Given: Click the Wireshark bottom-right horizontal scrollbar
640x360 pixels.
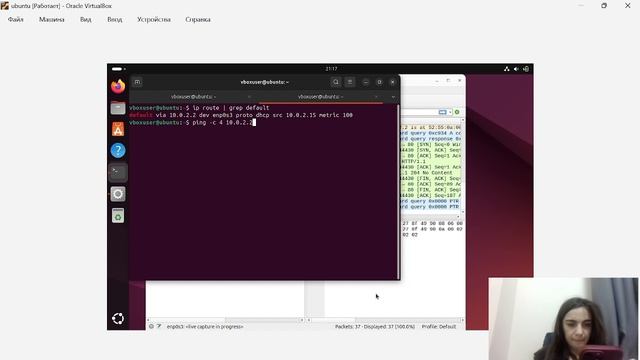Looking at the screenshot, I should click(385, 320).
